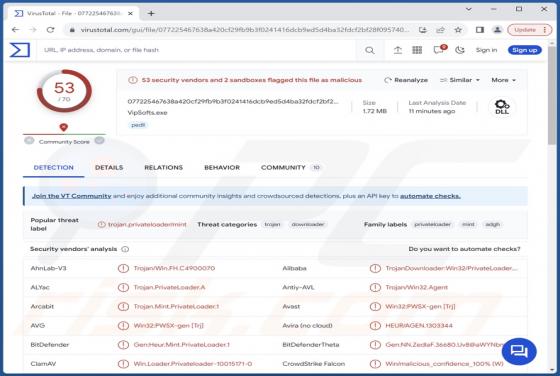Click the browser address bar
The height and width of the screenshot is (376, 560).
tap(243, 30)
